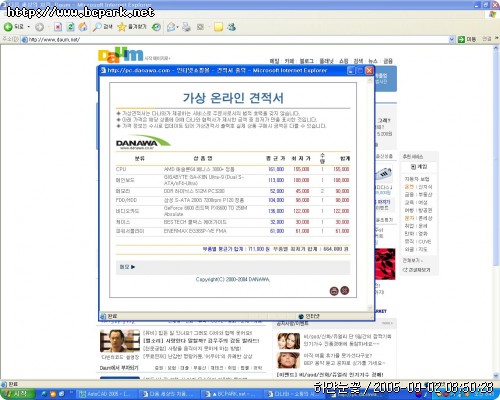
Task: Switch to the AutoCAD 2005 taskbar item
Action: (106, 394)
